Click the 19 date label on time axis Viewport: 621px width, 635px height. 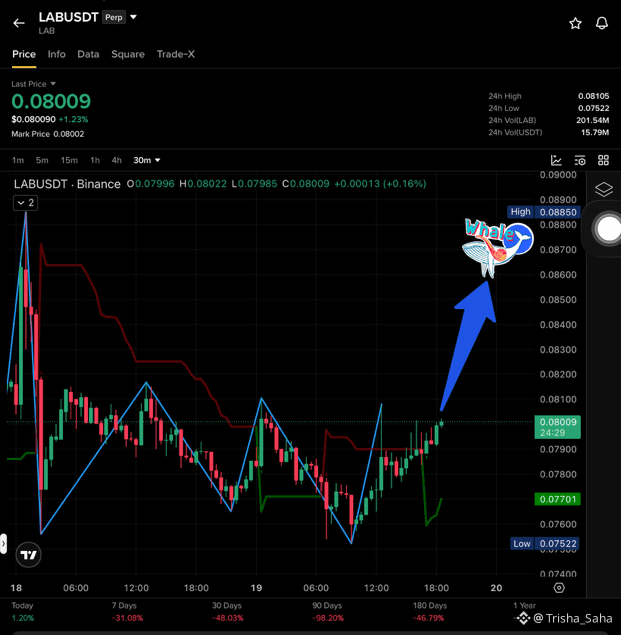(x=256, y=588)
